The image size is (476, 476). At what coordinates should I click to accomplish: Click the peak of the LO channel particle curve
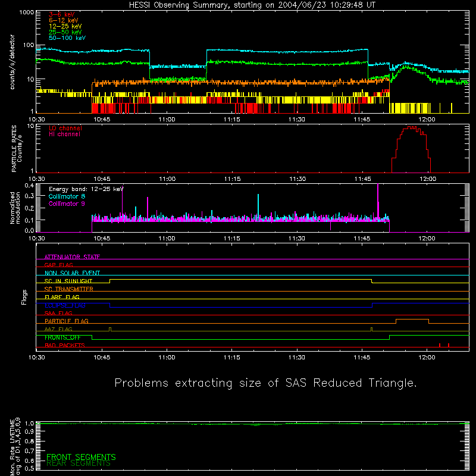click(412, 127)
